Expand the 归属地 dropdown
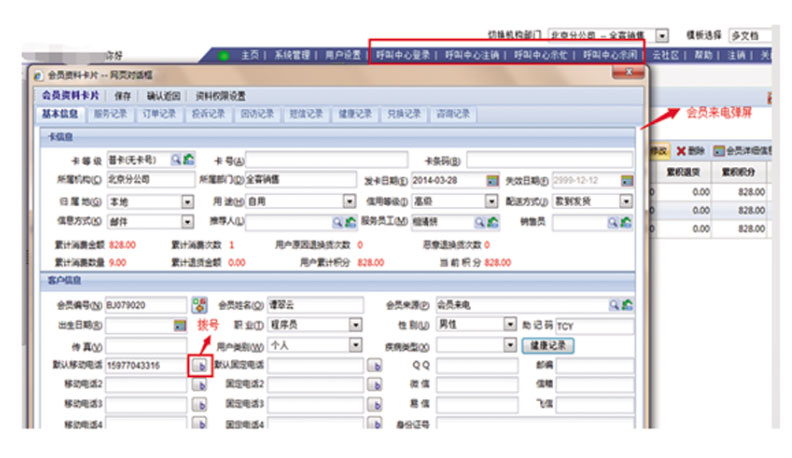The image size is (792, 458). click(187, 201)
